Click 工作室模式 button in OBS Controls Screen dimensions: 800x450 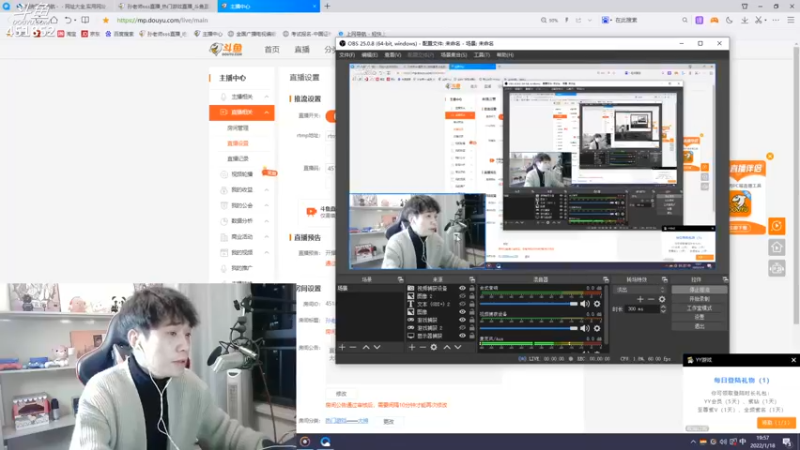coord(699,308)
